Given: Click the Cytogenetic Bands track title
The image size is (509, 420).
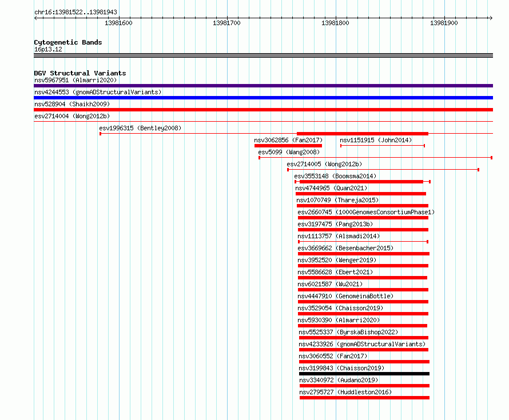Looking at the screenshot, I should click(x=68, y=42).
